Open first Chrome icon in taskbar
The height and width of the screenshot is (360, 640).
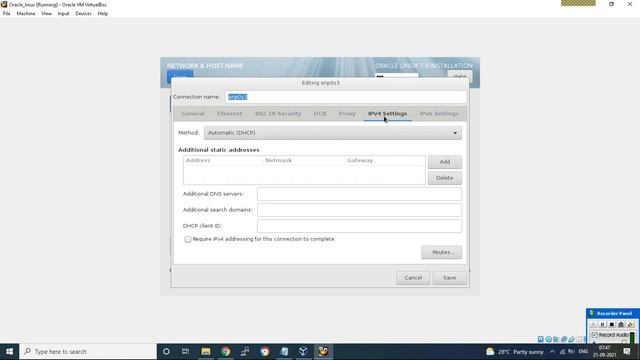[226, 351]
